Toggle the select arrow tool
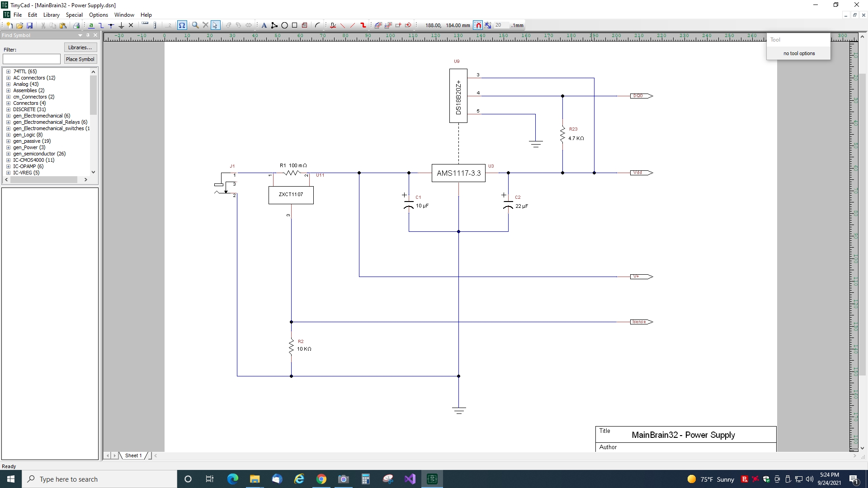Screen dimensions: 868x488 point(215,25)
